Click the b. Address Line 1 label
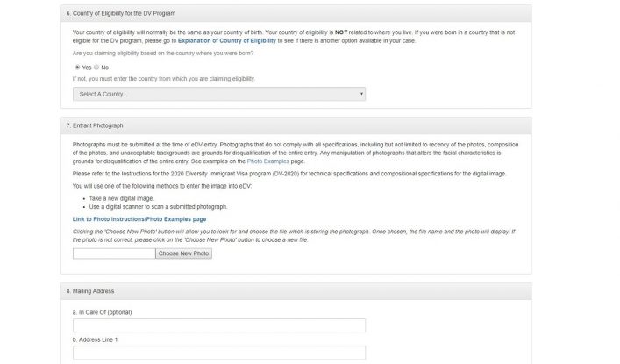Viewport: 620px width, 364px height. click(95, 339)
